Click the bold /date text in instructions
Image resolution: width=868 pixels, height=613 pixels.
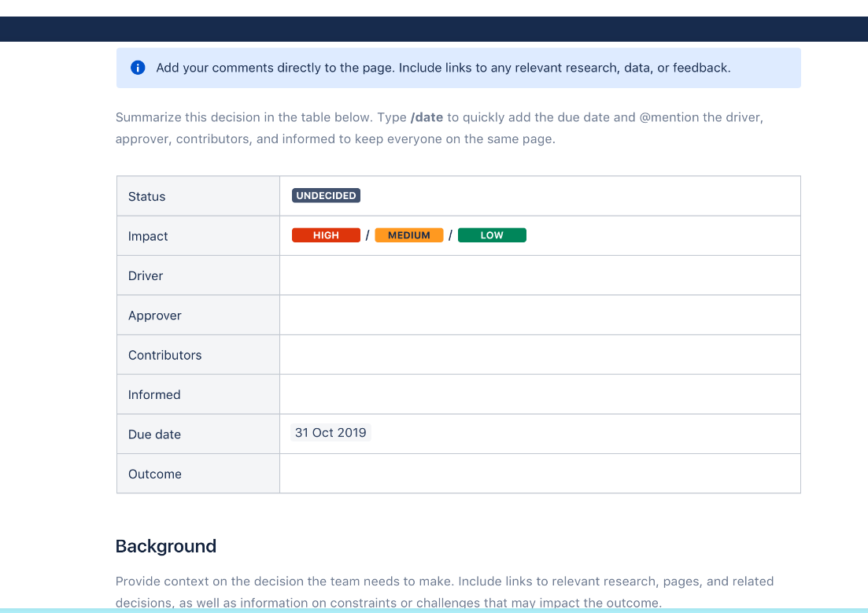(x=427, y=117)
